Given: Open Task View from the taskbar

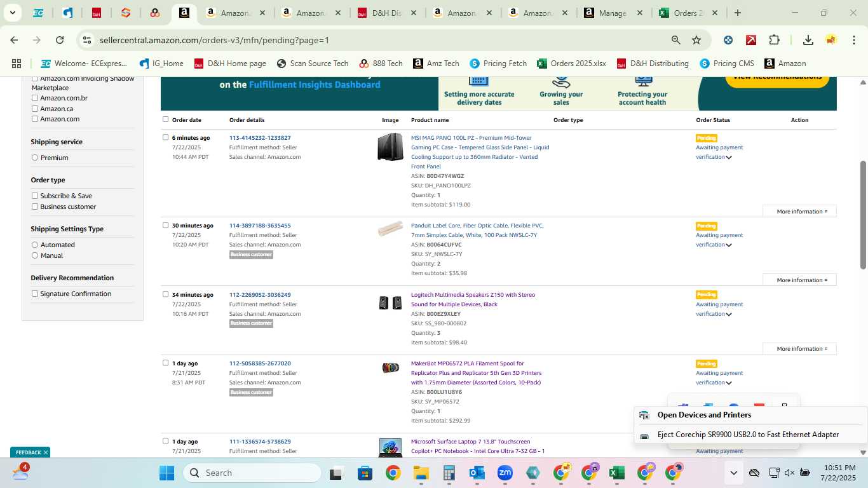Looking at the screenshot, I should 336,473.
